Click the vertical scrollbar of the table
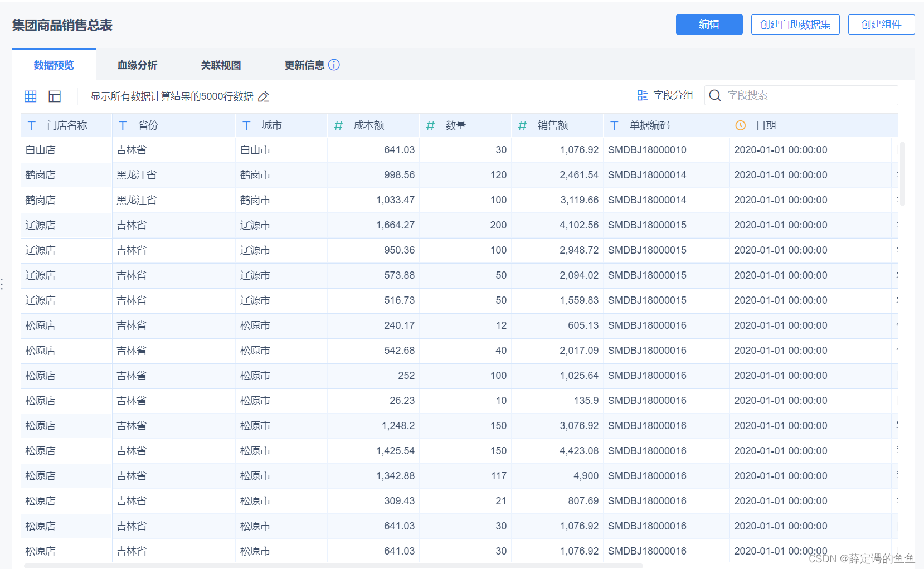Screen dimensions: 924x569 [902, 174]
